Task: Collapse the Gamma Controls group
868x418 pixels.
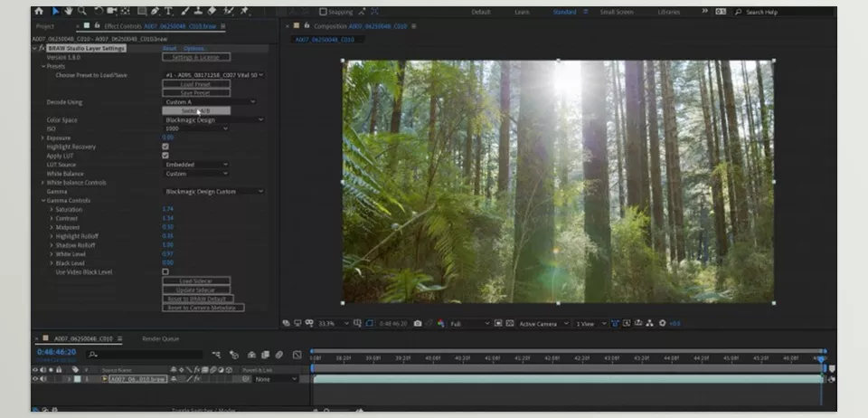Action: pyautogui.click(x=43, y=201)
